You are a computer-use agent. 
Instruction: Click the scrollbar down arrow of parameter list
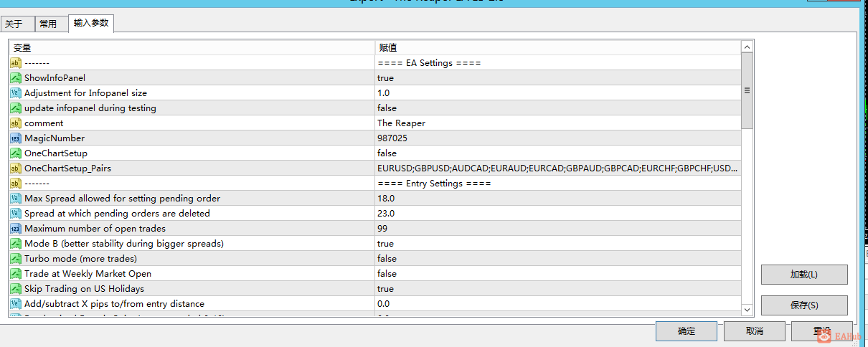click(747, 309)
